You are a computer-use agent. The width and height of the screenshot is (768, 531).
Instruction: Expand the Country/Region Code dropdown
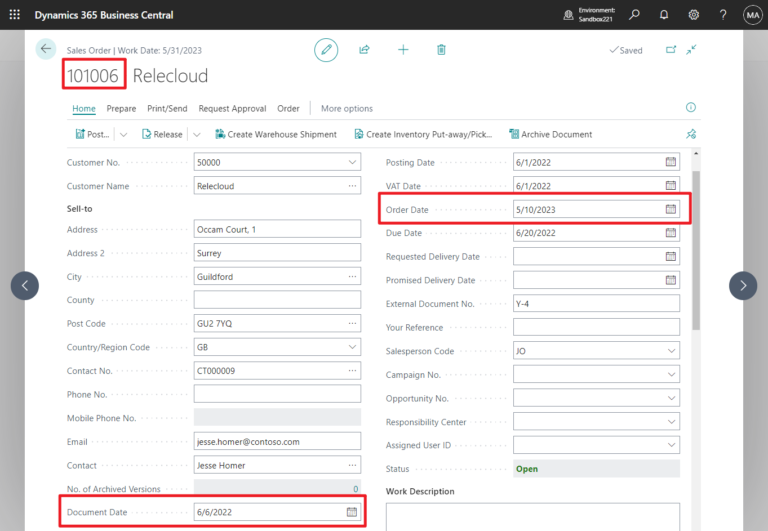pos(352,347)
